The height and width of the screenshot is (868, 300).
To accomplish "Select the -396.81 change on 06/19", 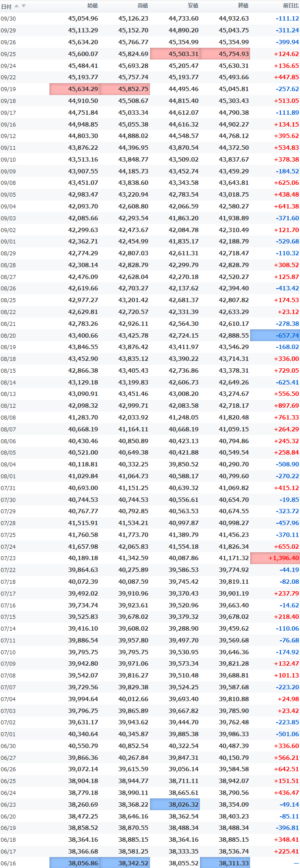I will tap(287, 828).
